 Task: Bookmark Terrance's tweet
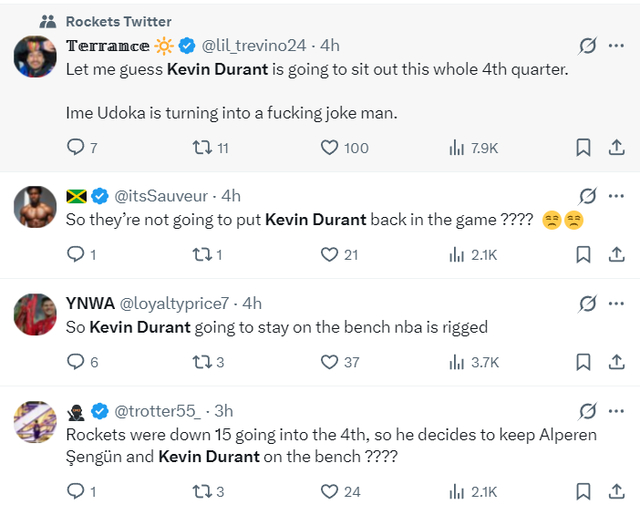point(583,147)
